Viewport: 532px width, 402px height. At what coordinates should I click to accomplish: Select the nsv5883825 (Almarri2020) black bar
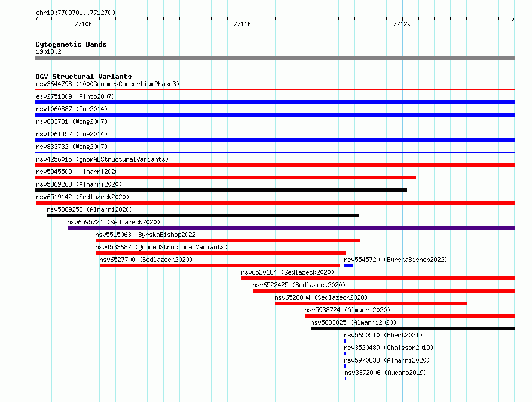pos(413,328)
